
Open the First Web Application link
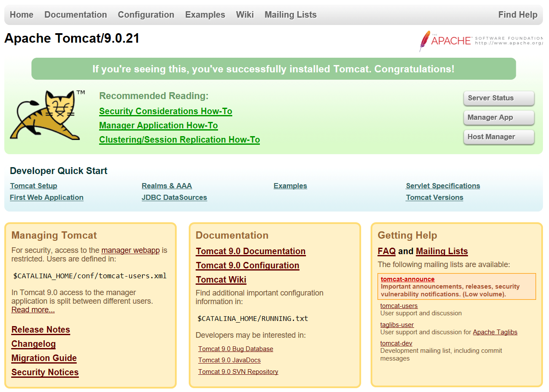pyautogui.click(x=47, y=197)
